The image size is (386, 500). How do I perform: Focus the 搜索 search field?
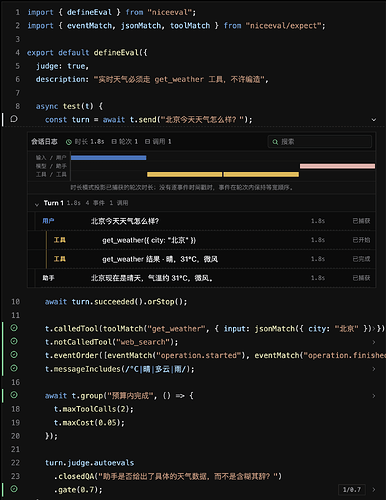[x=320, y=142]
